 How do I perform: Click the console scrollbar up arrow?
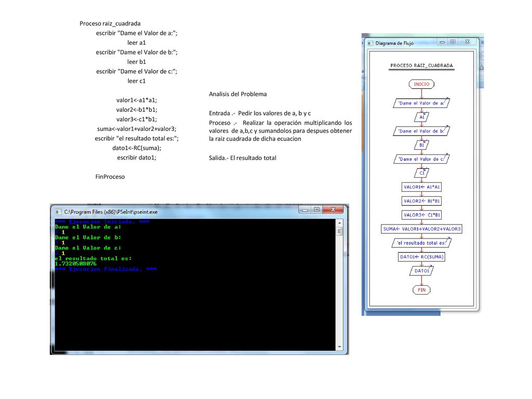click(x=339, y=223)
